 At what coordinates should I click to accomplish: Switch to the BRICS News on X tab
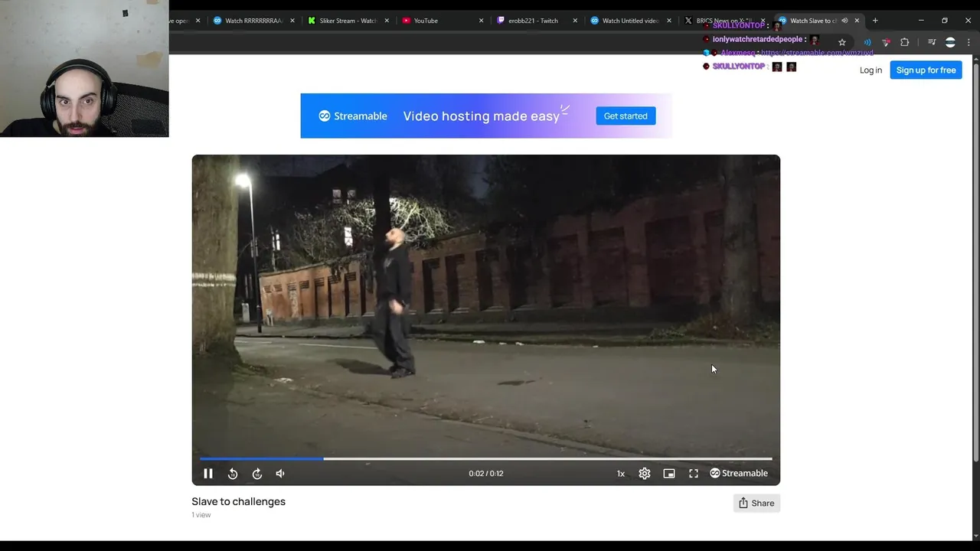(724, 21)
